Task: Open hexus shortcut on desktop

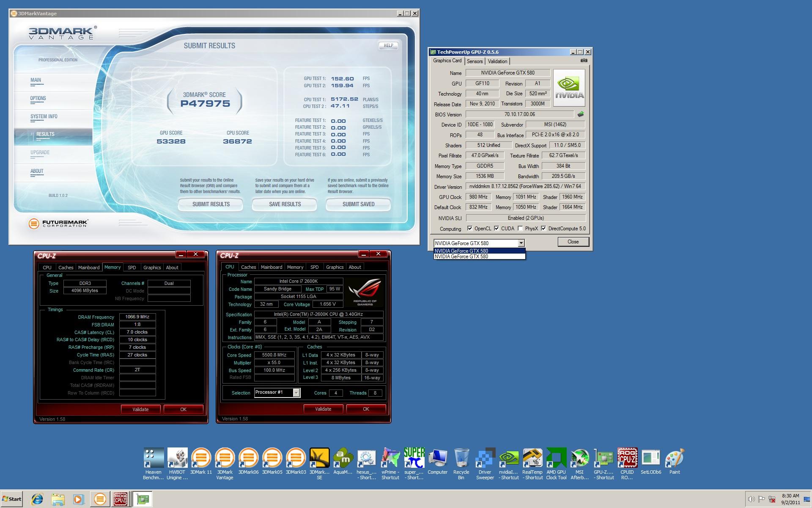Action: (366, 464)
